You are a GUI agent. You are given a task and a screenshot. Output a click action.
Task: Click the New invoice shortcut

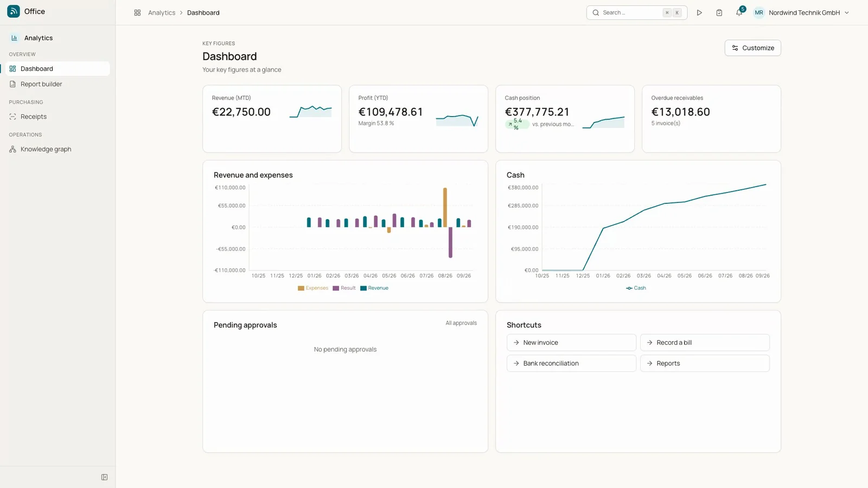click(x=571, y=343)
